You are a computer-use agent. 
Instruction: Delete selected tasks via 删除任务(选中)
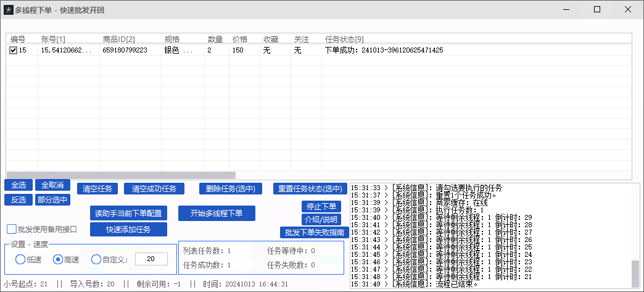tap(231, 189)
